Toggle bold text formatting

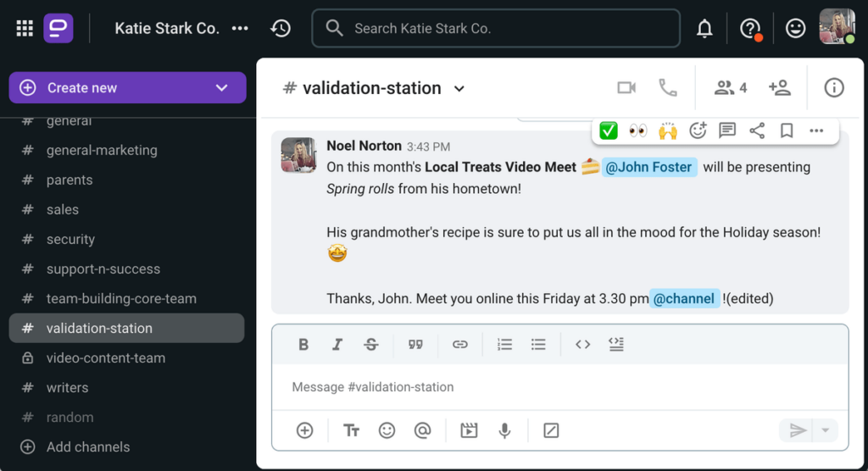point(303,344)
